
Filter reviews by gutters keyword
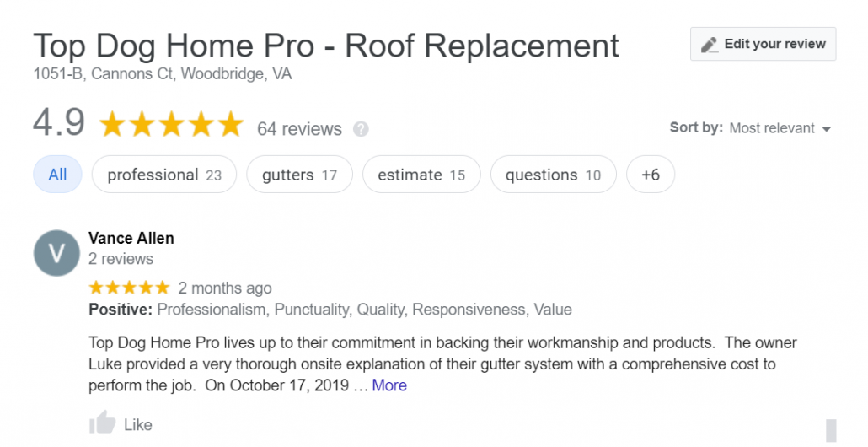[299, 175]
